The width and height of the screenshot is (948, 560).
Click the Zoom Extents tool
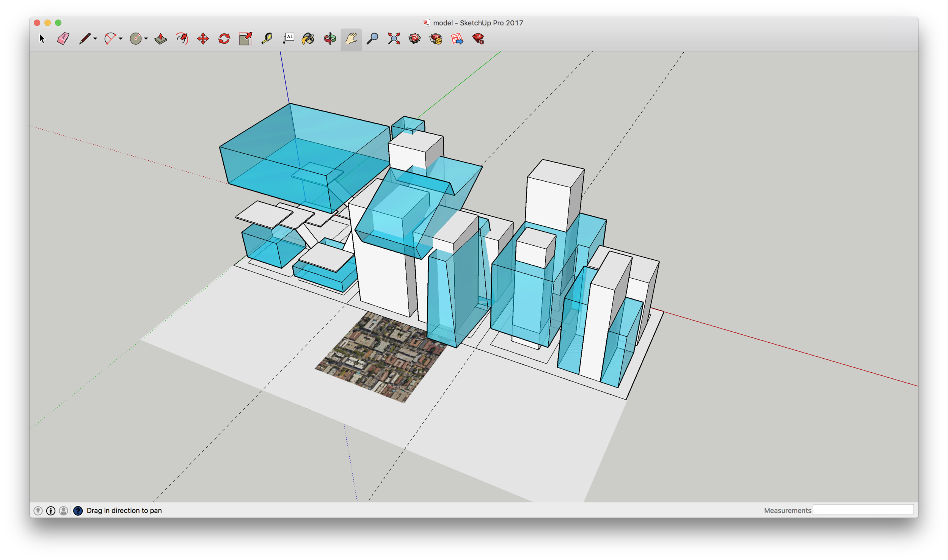click(x=394, y=39)
